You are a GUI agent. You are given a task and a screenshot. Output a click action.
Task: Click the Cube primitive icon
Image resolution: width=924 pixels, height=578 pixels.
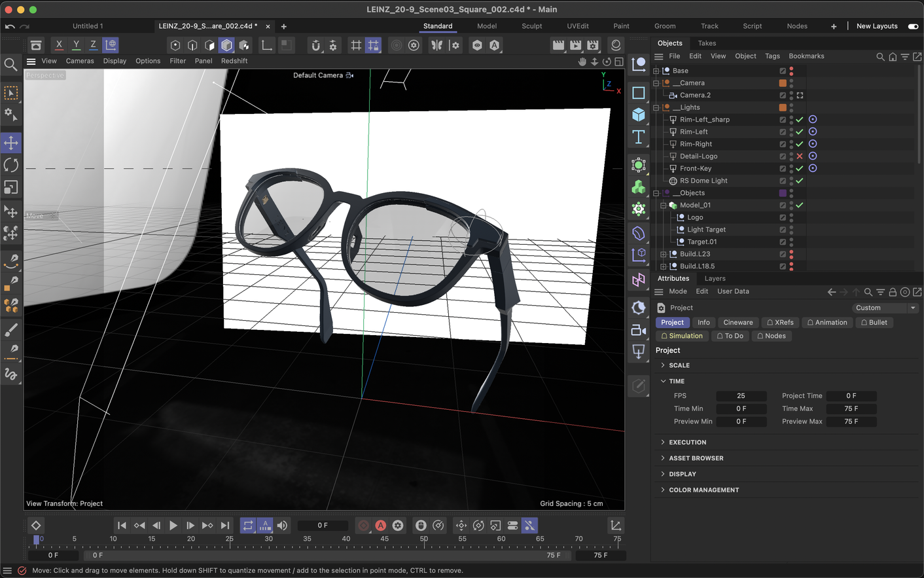tap(639, 115)
